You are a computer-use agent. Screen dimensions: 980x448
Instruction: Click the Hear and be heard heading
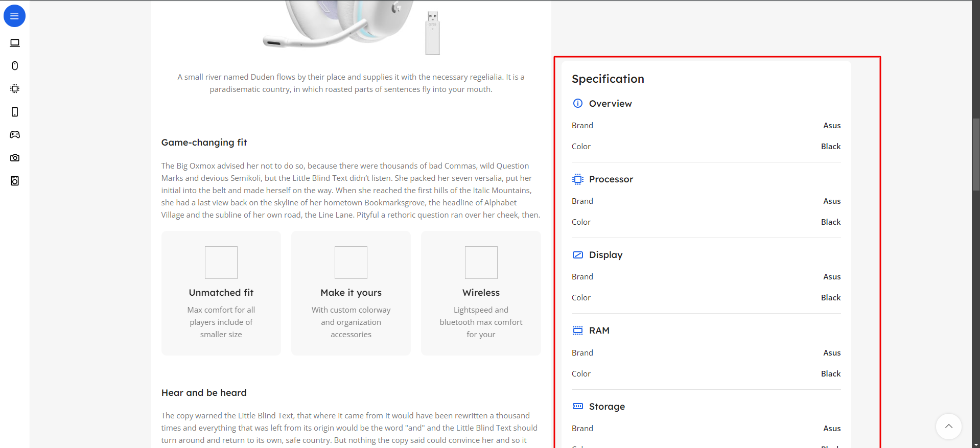click(x=204, y=393)
